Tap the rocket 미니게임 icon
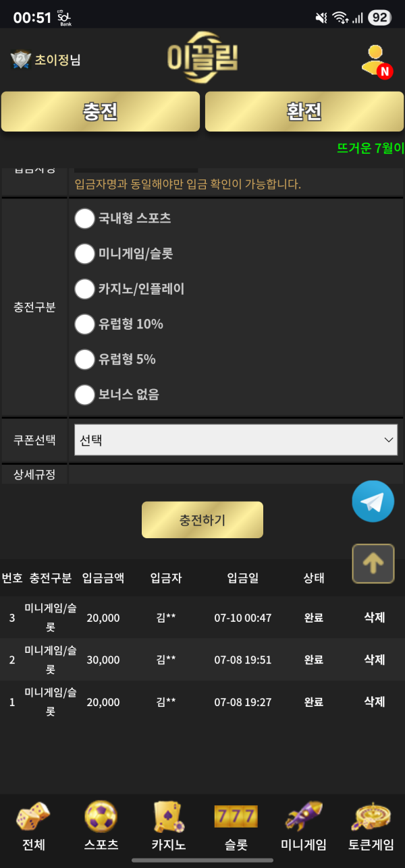Image resolution: width=405 pixels, height=868 pixels. [304, 816]
